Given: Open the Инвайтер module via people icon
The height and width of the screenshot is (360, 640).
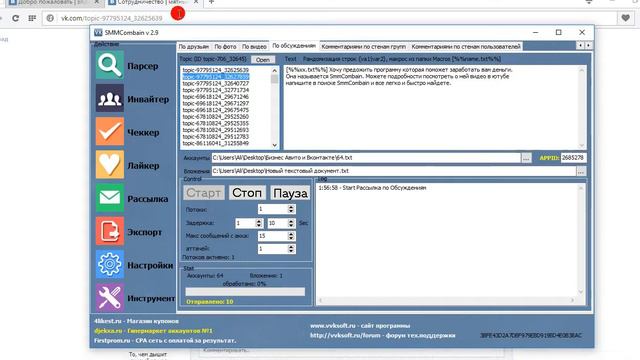Looking at the screenshot, I should click(110, 98).
